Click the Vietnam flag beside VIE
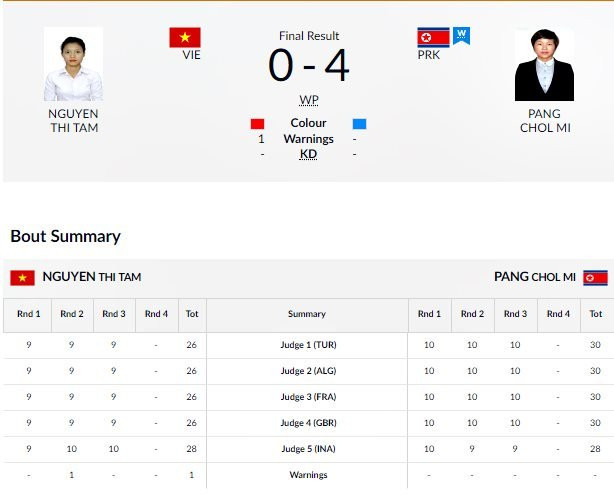 [184, 38]
